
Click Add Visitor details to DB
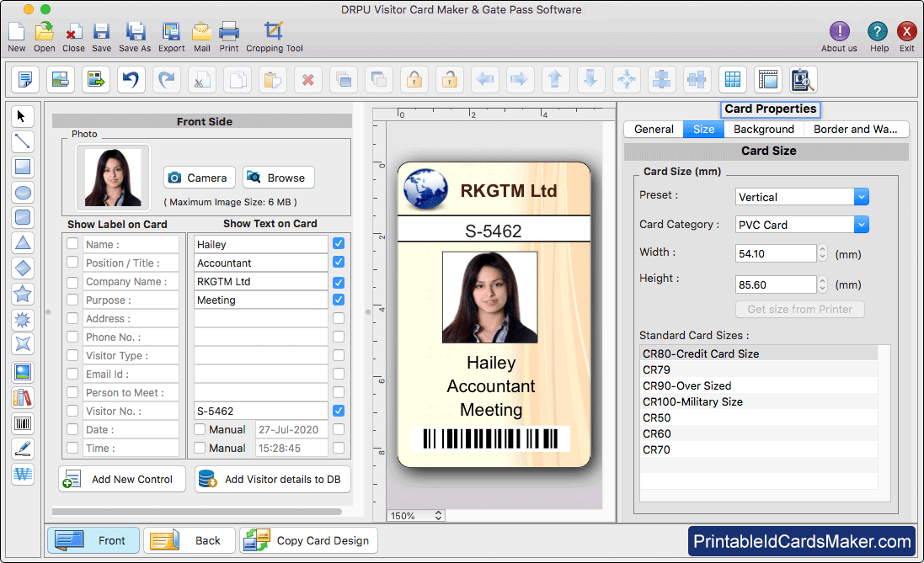(x=272, y=480)
